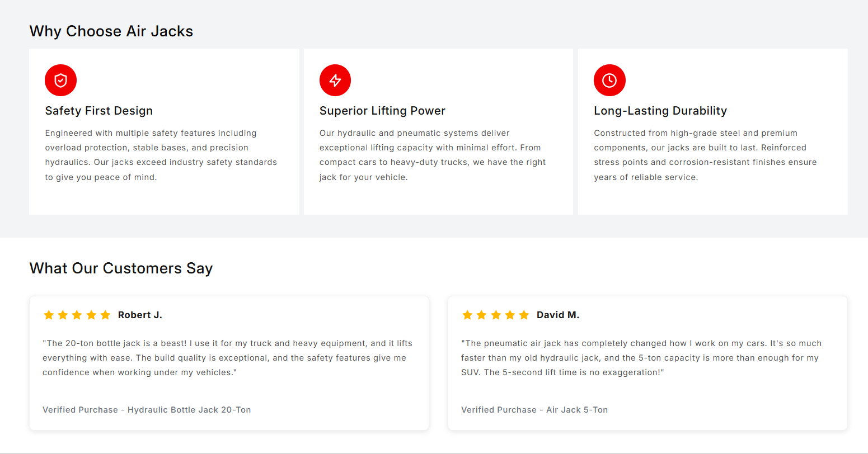Click reviewer name David M.
Image resolution: width=868 pixels, height=454 pixels.
click(558, 315)
